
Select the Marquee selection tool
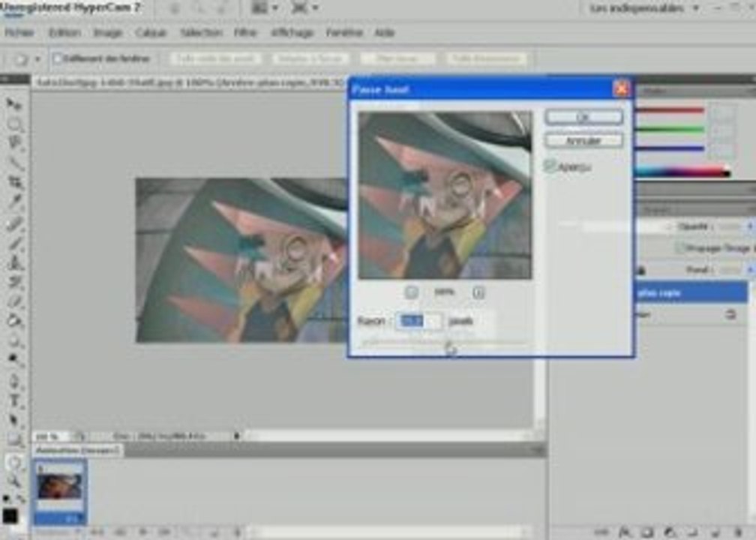coord(14,124)
